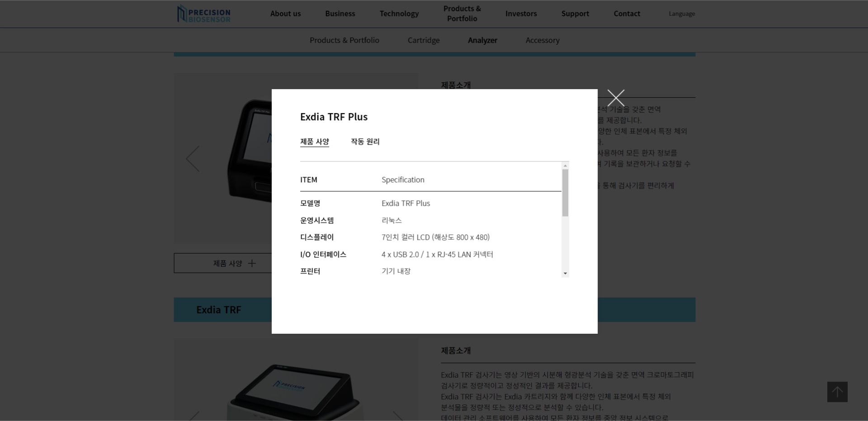The image size is (868, 421).
Task: Click the ITEM column header
Action: (x=309, y=180)
